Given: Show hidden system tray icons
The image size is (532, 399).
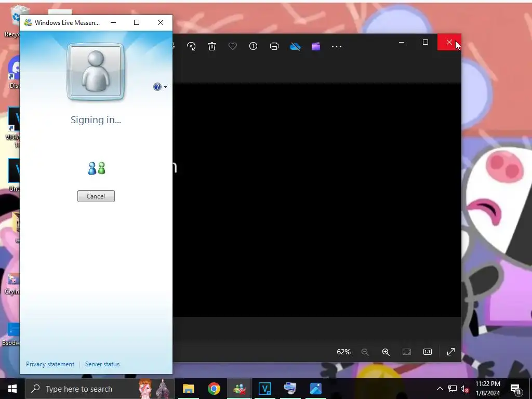Looking at the screenshot, I should pyautogui.click(x=440, y=389).
